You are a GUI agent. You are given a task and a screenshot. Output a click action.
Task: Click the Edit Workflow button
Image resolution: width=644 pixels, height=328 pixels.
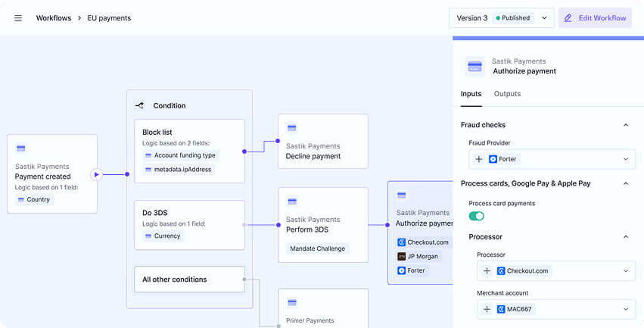(x=595, y=18)
